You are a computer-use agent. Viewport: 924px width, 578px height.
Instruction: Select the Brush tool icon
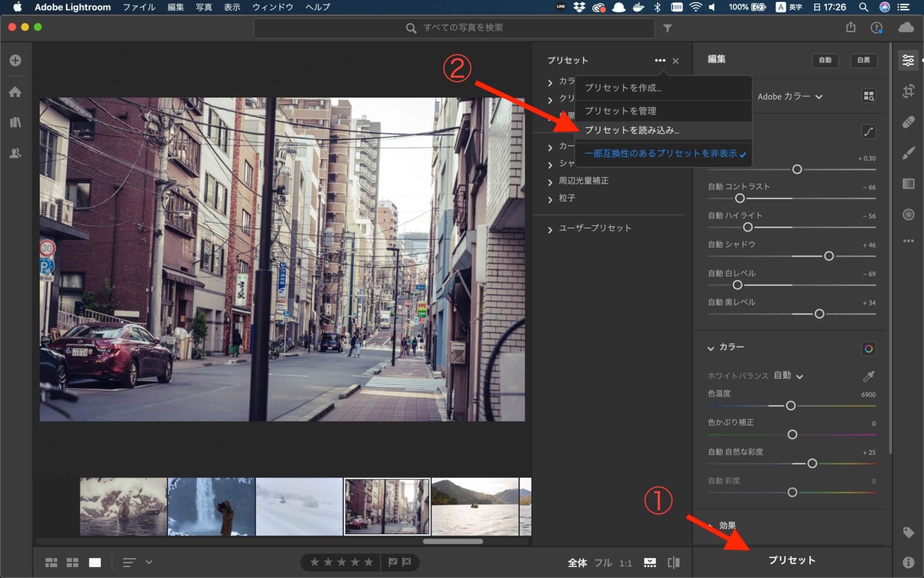coord(908,153)
